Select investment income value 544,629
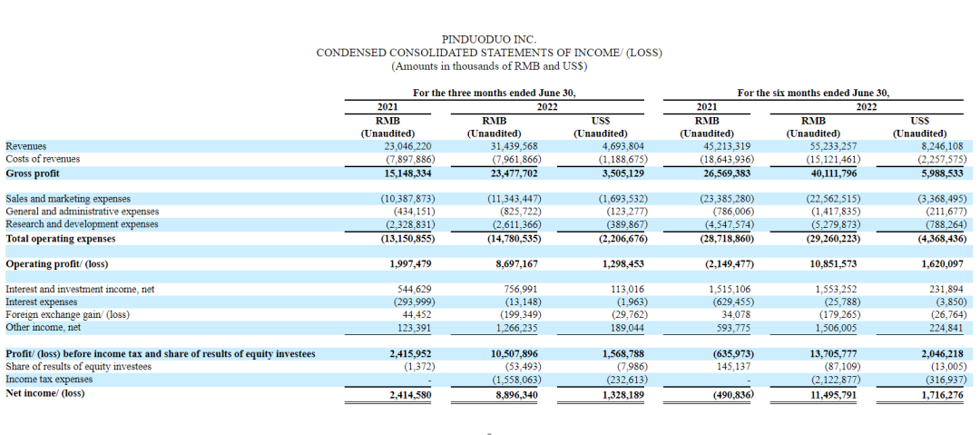 [415, 290]
